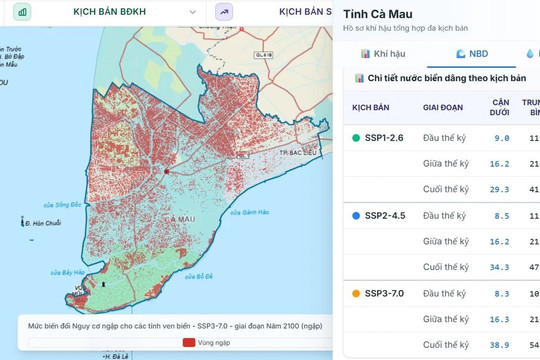
Task: Click the Chi tiết nước biển dâng theo kịch bản heading
Action: [447, 78]
